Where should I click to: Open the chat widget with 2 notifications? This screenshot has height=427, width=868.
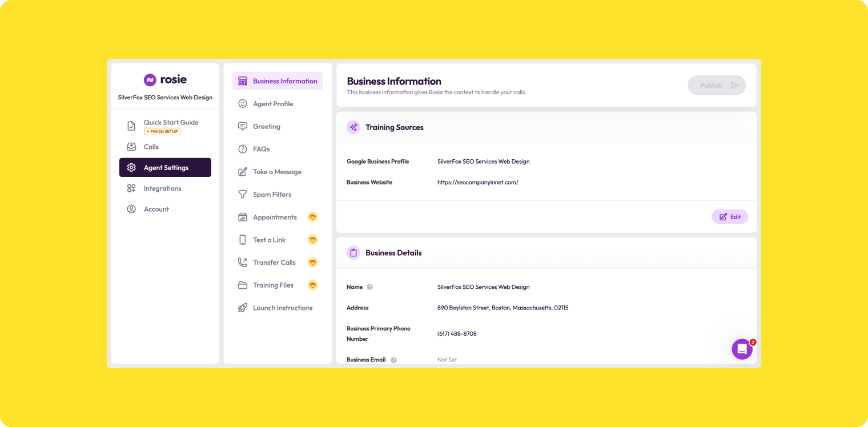pos(742,349)
